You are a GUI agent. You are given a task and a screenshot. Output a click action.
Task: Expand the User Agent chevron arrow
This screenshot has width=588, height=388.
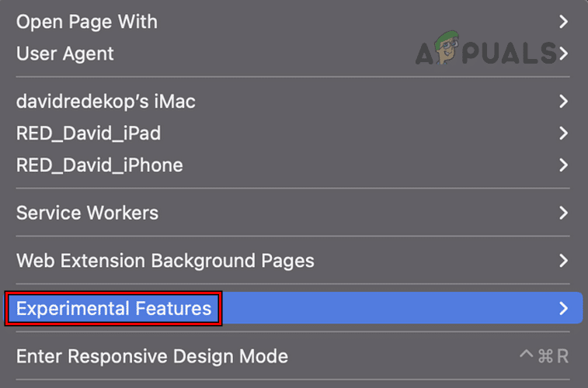tap(564, 54)
